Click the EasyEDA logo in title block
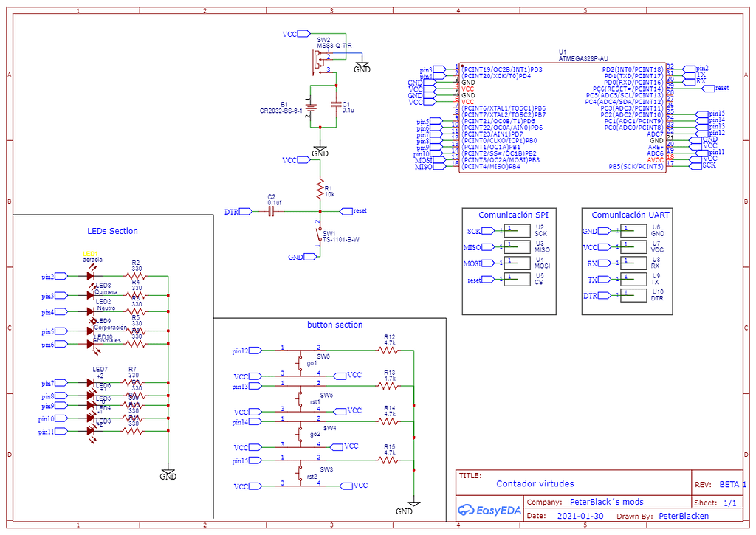Screen dimensions: 756x535 487,509
